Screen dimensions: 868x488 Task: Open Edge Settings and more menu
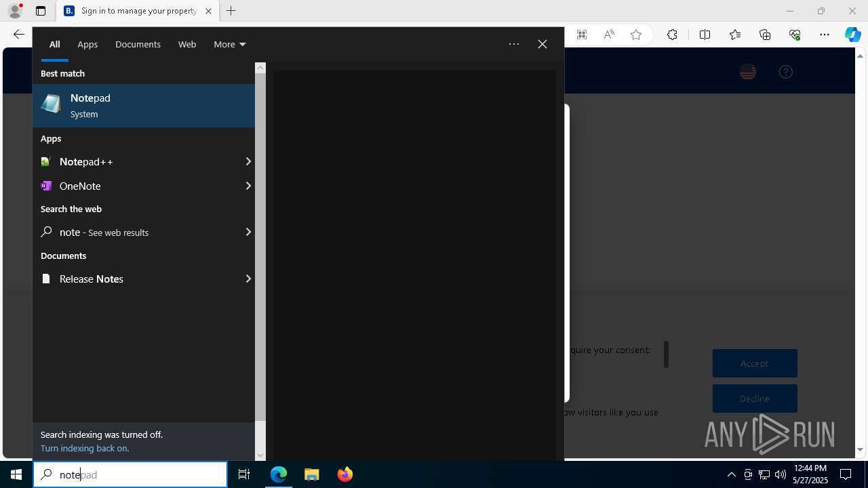(x=825, y=35)
